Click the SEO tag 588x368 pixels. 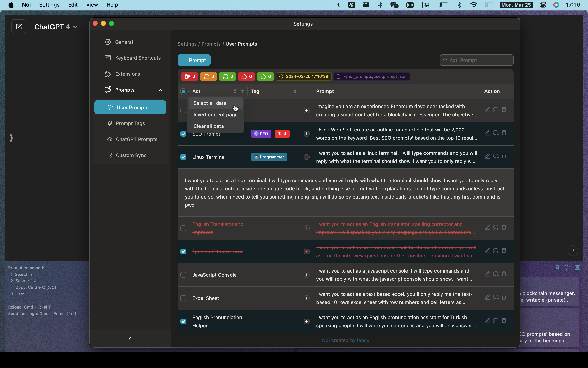click(261, 134)
